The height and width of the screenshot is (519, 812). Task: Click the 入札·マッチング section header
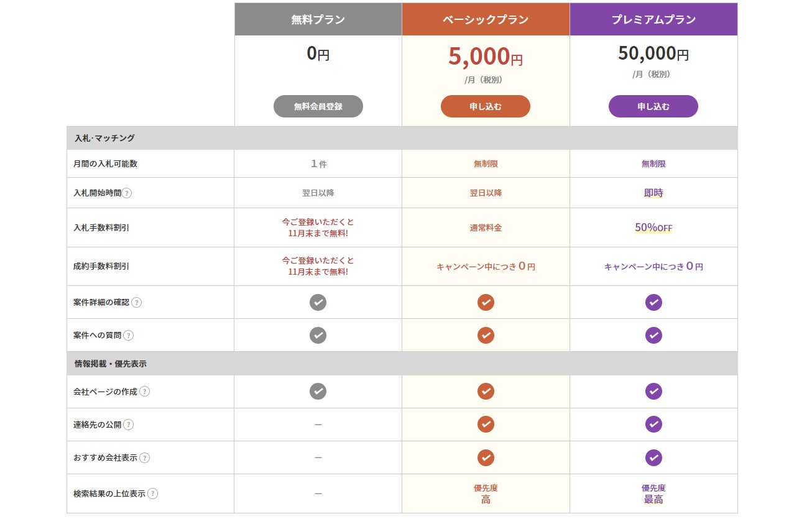(x=104, y=138)
